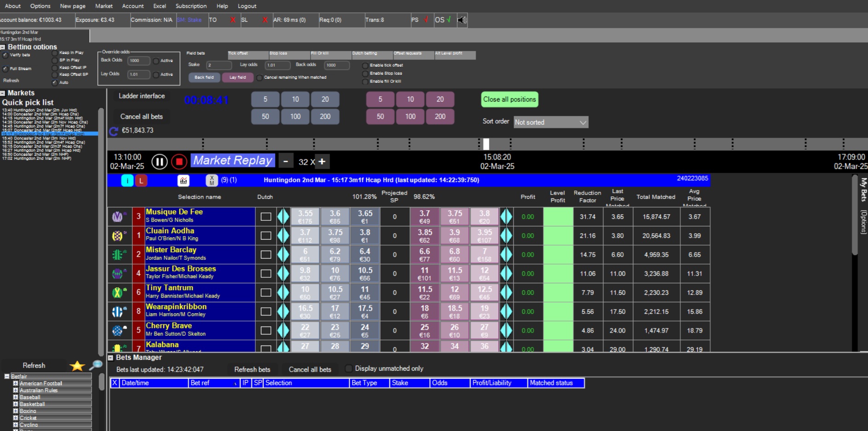Click Tiny Tantrum jockey silks icon

118,293
